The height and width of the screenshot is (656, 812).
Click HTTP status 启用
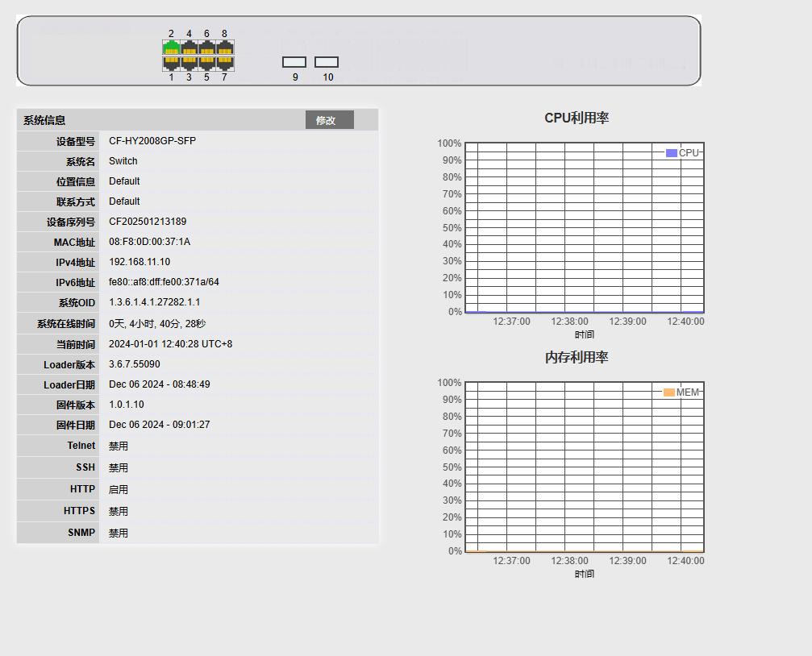118,489
